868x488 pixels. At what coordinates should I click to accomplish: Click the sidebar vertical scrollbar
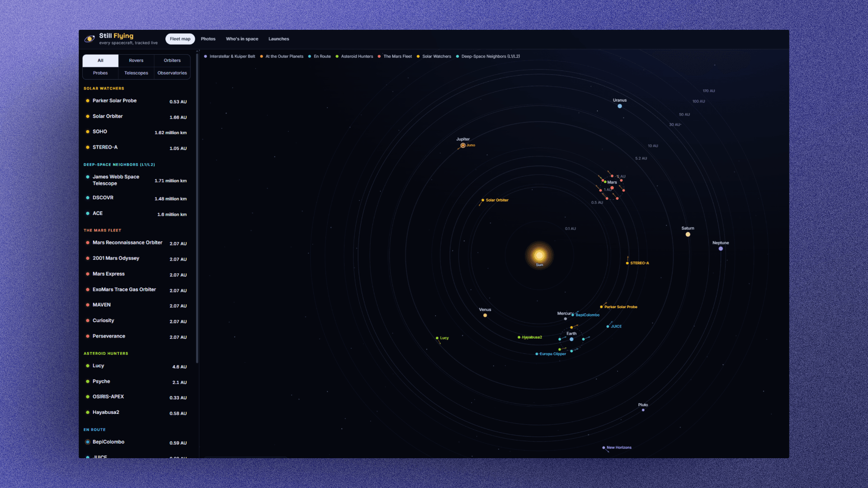pyautogui.click(x=197, y=208)
